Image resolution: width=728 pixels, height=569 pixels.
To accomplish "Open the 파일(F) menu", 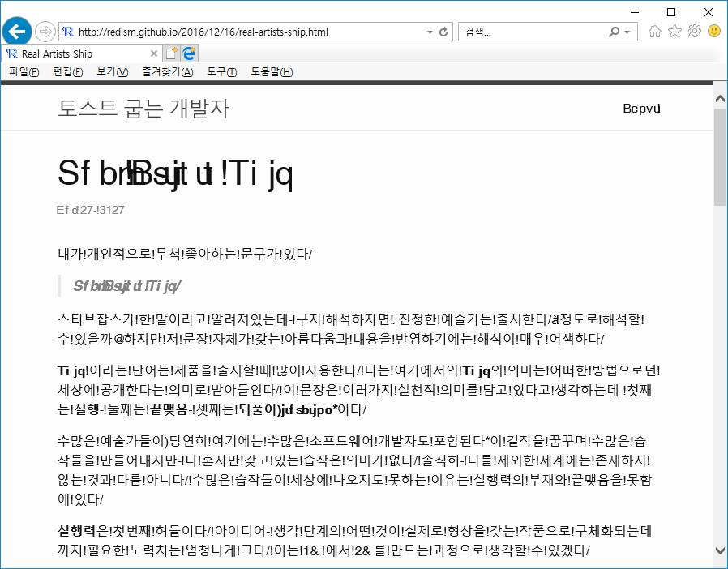I will pos(24,72).
